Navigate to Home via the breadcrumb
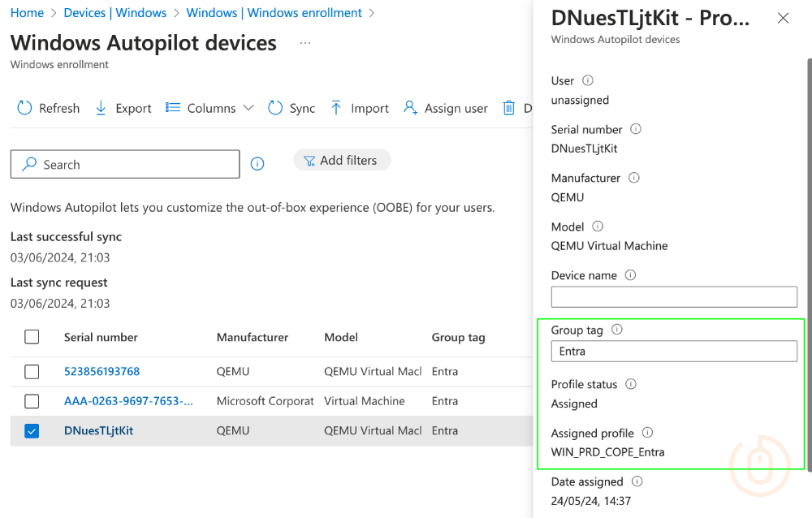 (27, 12)
